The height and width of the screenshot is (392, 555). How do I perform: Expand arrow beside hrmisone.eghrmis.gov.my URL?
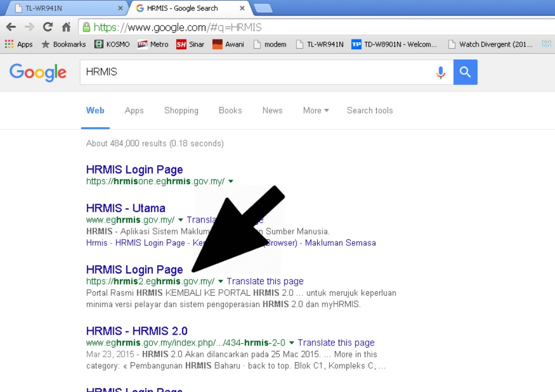click(x=231, y=181)
